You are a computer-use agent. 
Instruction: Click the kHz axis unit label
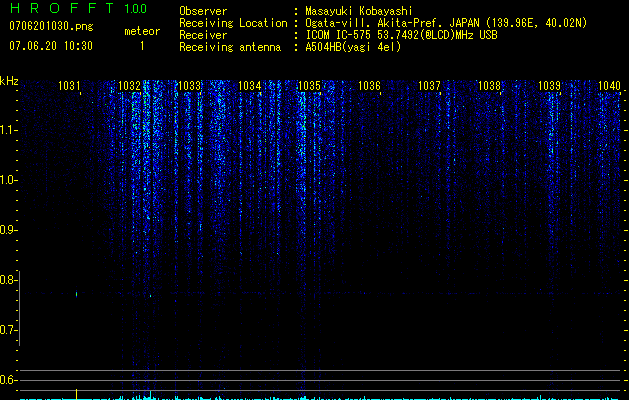coord(9,81)
